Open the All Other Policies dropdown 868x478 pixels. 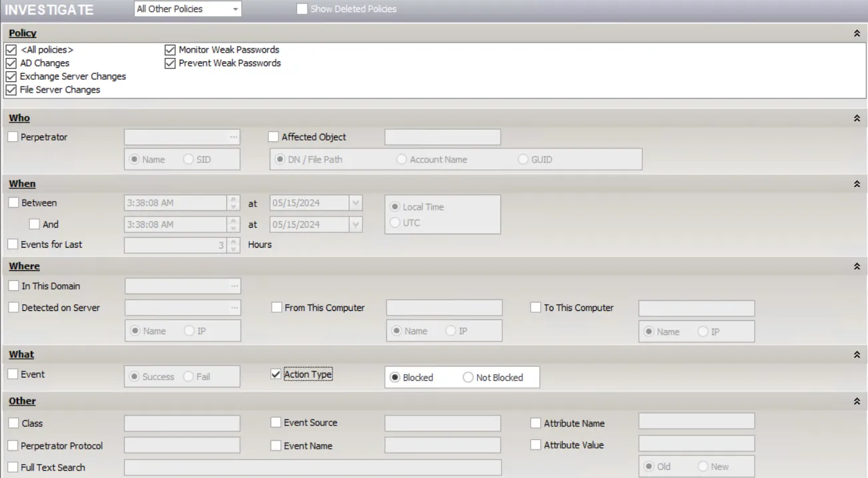187,9
